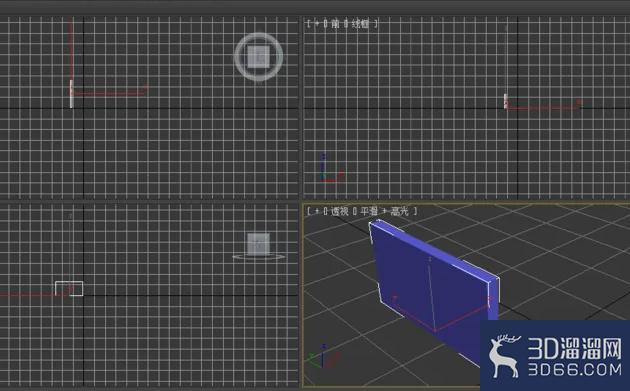Click the thin vertical object in the top-left viewport

[71, 94]
